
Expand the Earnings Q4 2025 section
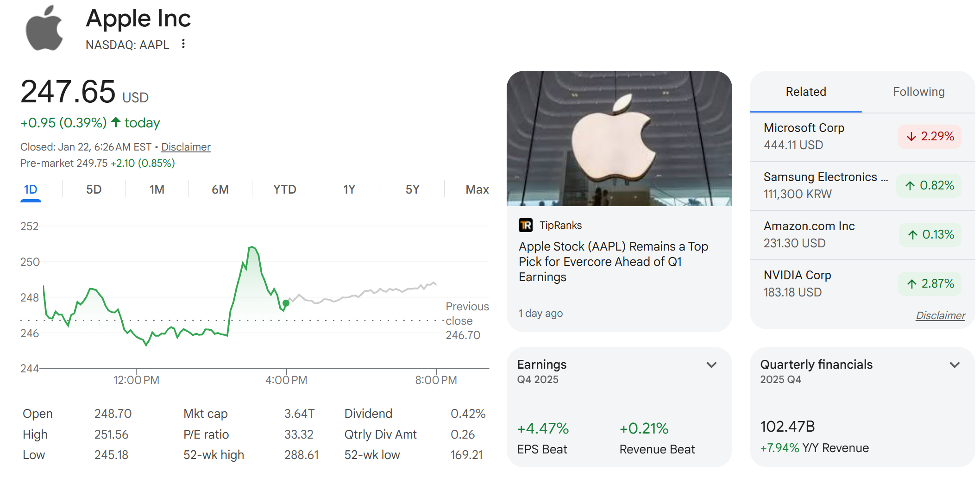[712, 365]
